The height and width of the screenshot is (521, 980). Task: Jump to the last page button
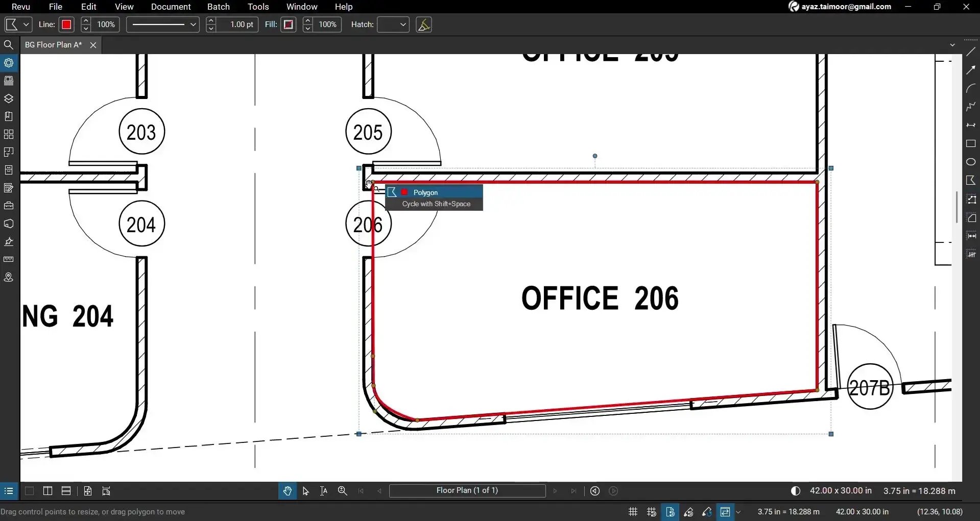(x=573, y=490)
